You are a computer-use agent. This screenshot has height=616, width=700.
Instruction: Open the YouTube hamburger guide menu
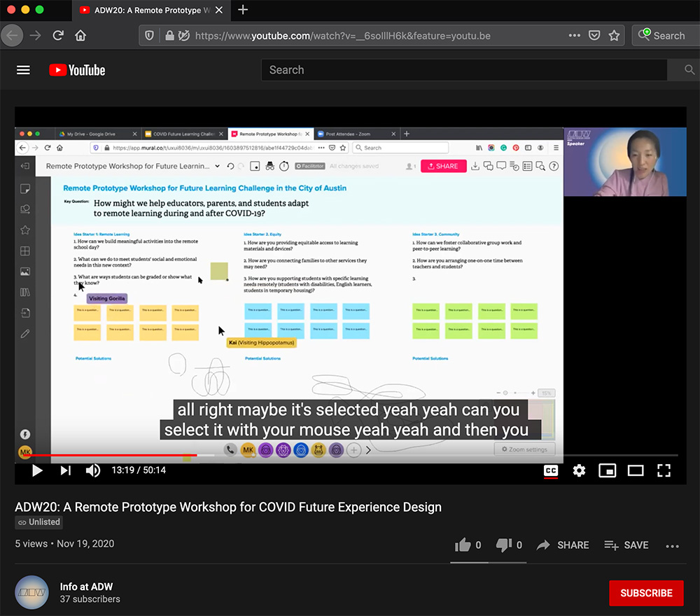coord(23,70)
